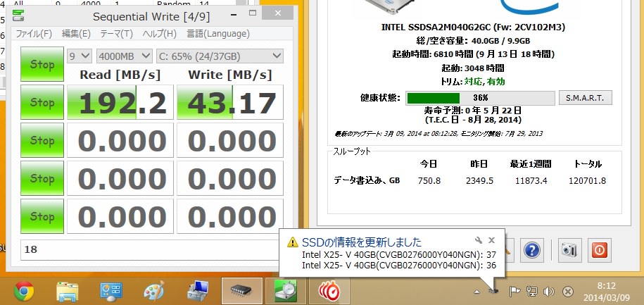Click the last Stop button above the status field

point(42,216)
